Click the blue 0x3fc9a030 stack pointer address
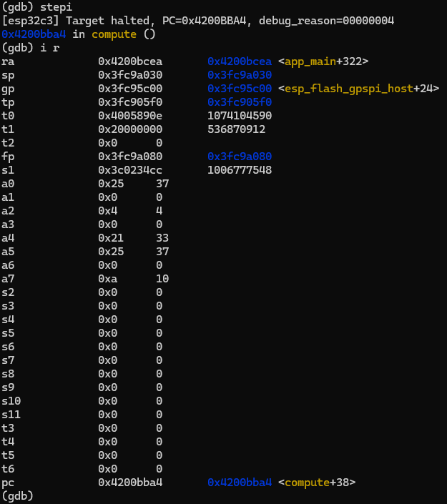The width and height of the screenshot is (447, 504). coord(239,75)
